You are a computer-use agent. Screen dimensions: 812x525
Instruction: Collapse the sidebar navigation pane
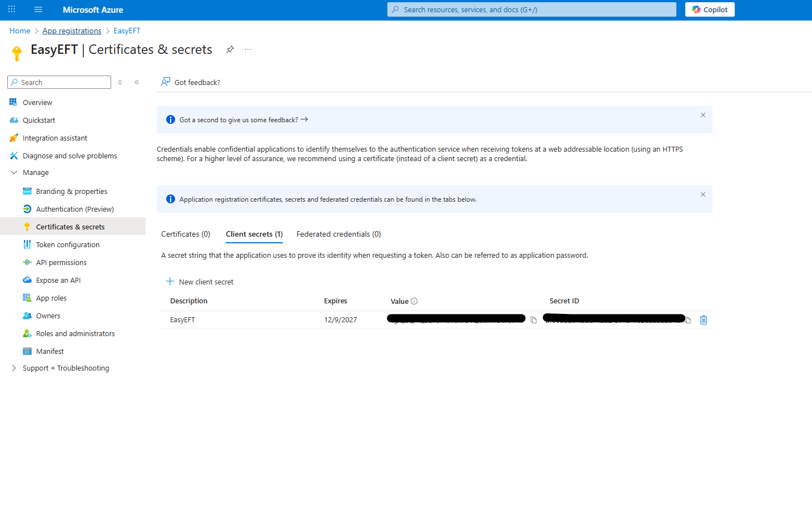(x=137, y=82)
